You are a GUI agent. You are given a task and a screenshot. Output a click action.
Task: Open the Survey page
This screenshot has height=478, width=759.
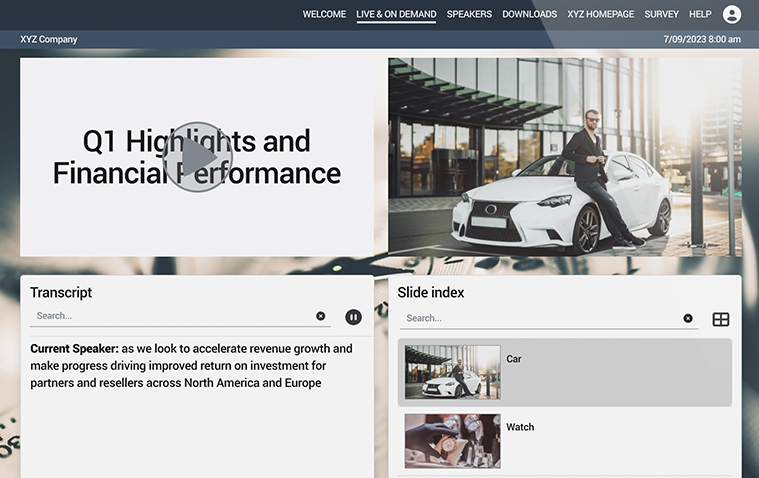click(x=661, y=14)
